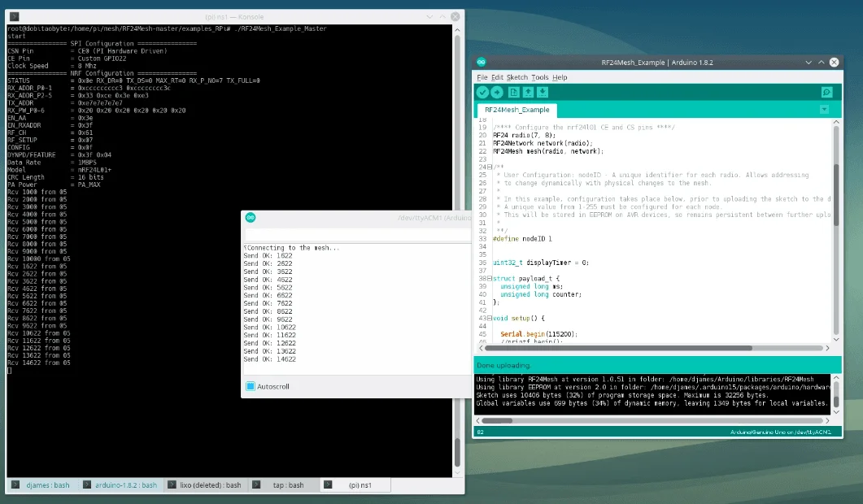Switch to the djames : bash Konsole tab

41,484
